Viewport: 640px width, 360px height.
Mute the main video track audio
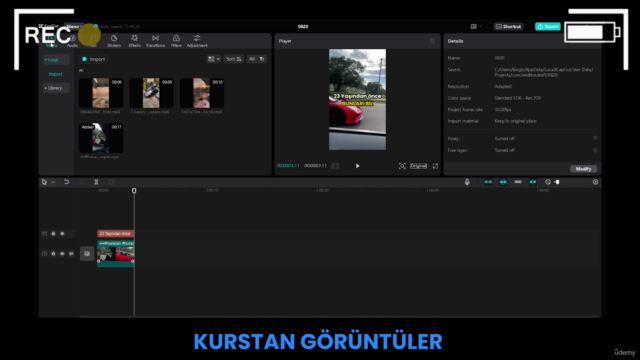[71, 253]
